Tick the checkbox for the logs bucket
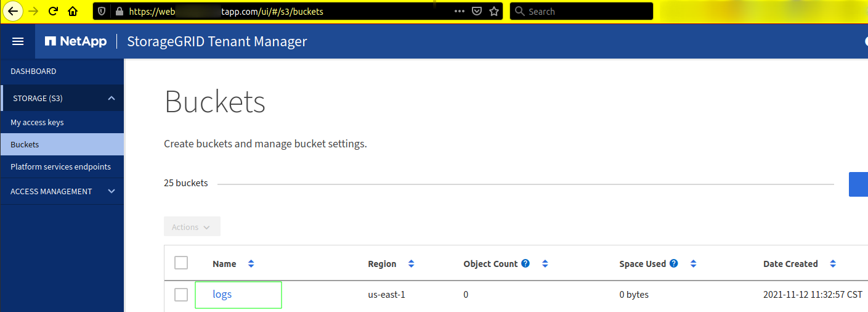The height and width of the screenshot is (312, 868). click(x=181, y=295)
